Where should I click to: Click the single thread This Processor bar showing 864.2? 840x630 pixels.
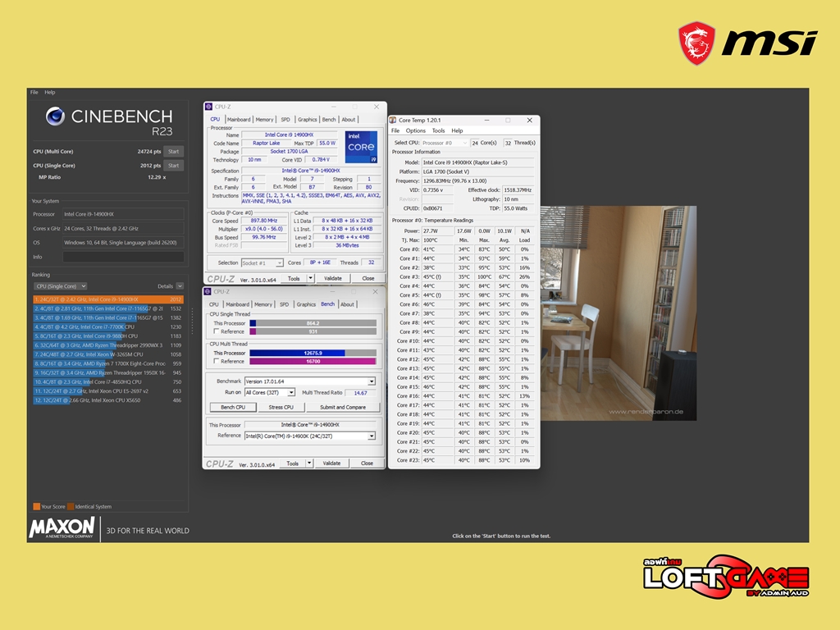[x=313, y=323]
